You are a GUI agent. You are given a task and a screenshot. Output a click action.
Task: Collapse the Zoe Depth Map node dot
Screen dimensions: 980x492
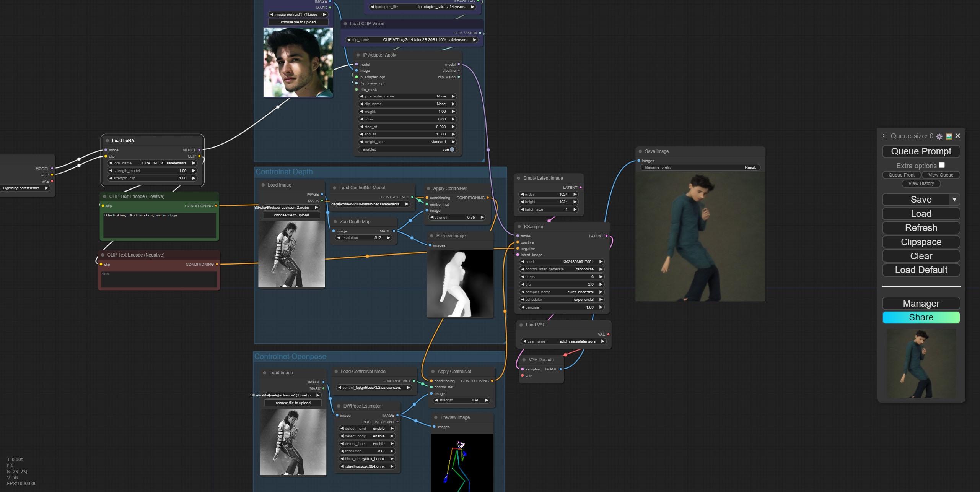(335, 222)
